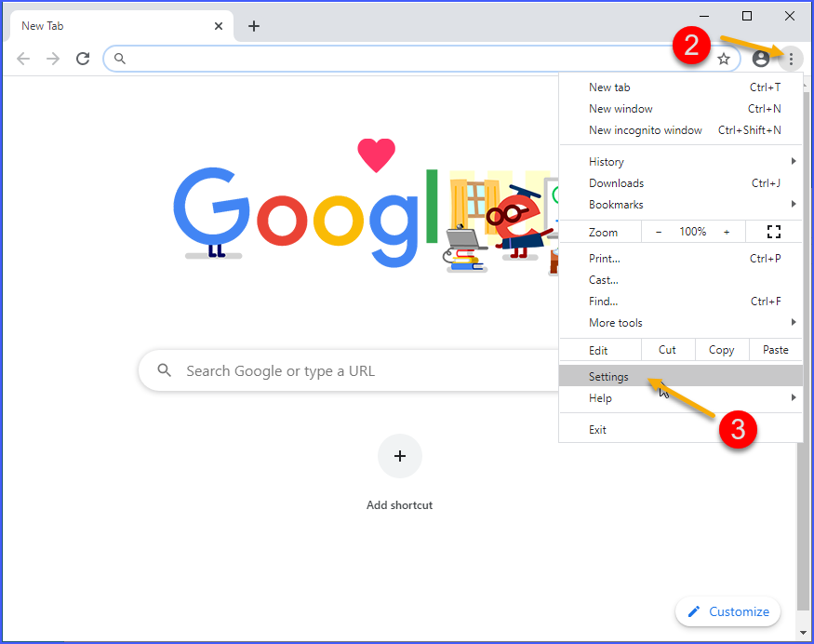Click the forward navigation arrow
Viewport: 814px width, 644px height.
pos(52,58)
